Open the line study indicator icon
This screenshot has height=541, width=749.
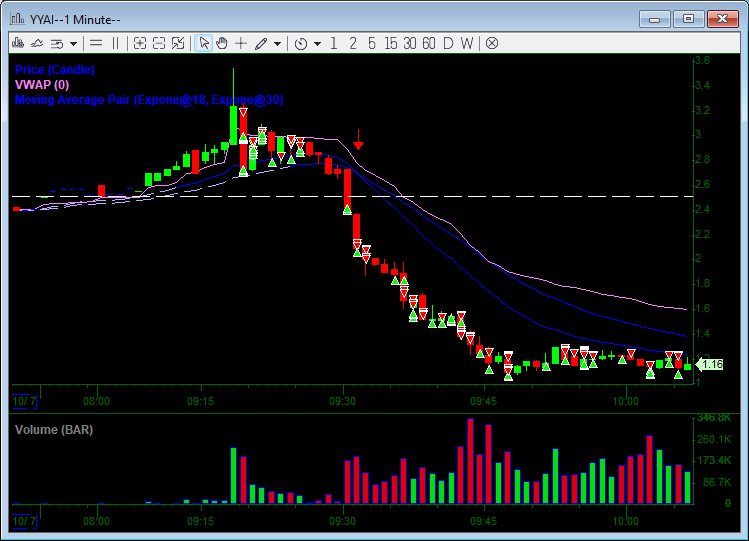37,43
